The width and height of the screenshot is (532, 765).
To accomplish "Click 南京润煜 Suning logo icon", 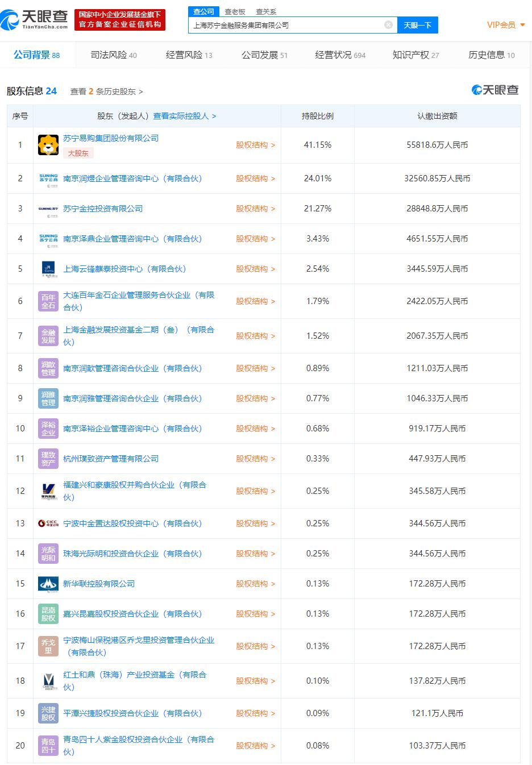I will click(x=48, y=178).
